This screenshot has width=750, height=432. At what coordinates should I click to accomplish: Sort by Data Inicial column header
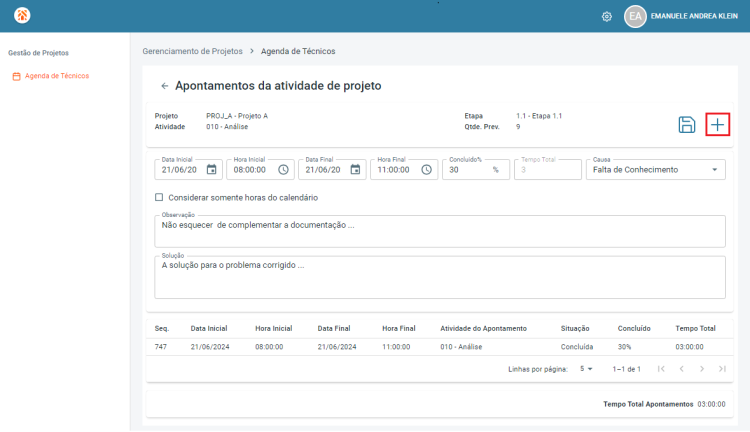point(209,329)
